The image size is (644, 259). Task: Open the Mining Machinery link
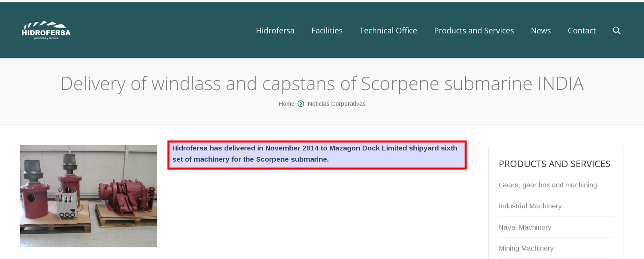click(526, 248)
